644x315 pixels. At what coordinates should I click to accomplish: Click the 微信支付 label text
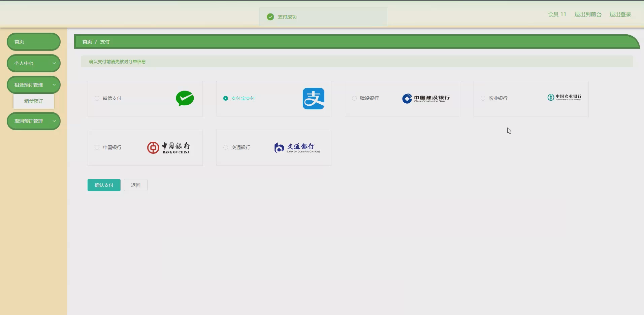pos(112,98)
